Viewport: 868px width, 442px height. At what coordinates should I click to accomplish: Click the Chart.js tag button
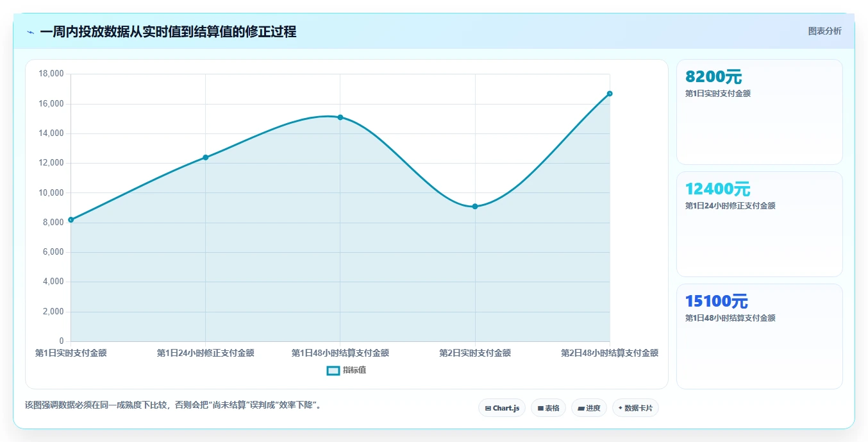coord(502,408)
